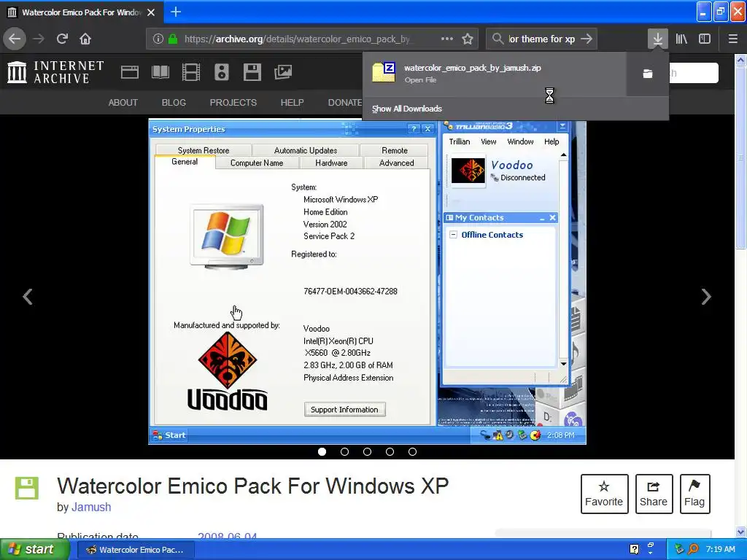Viewport: 747px width, 560px height.
Task: Show next image with right carousel arrow
Action: click(706, 297)
